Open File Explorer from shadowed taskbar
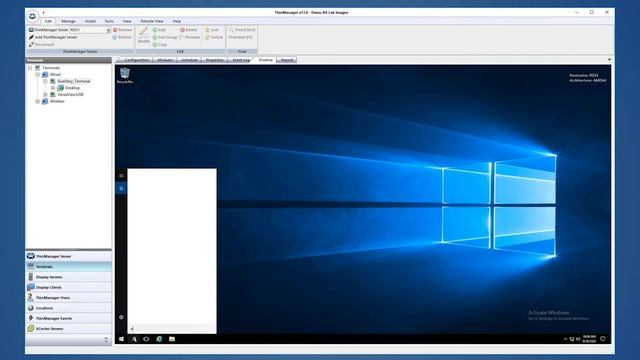Image resolution: width=640 pixels, height=360 pixels. [172, 339]
